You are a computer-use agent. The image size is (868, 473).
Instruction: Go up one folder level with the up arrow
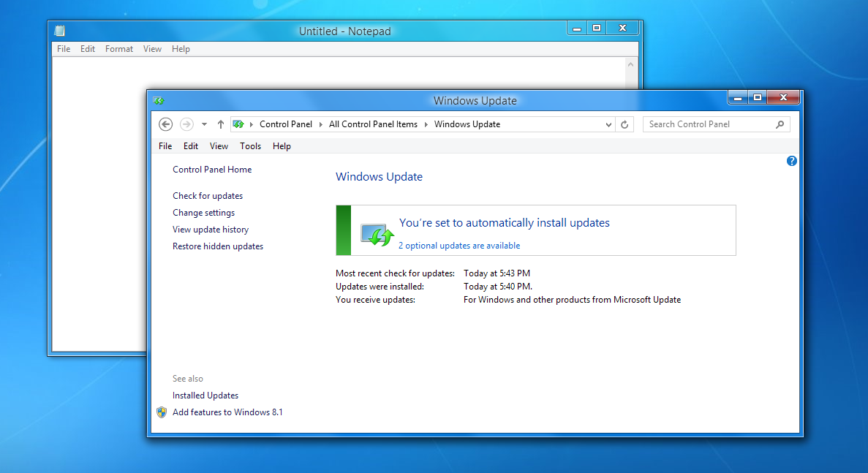[220, 124]
